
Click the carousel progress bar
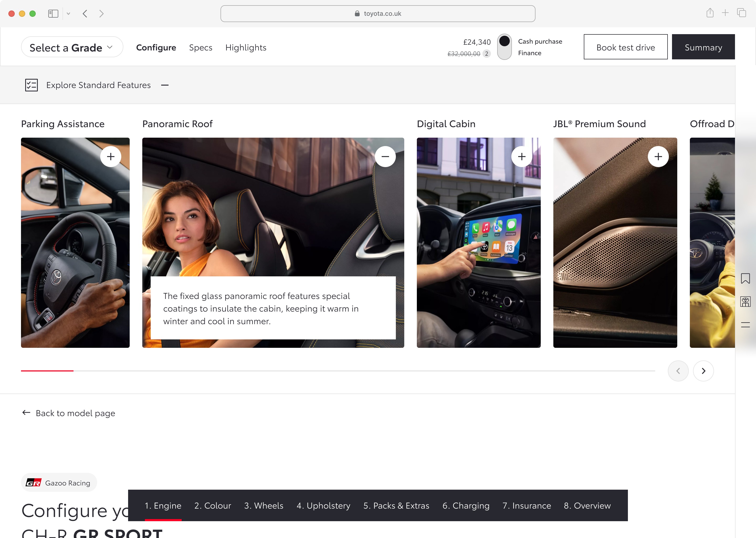coord(338,371)
